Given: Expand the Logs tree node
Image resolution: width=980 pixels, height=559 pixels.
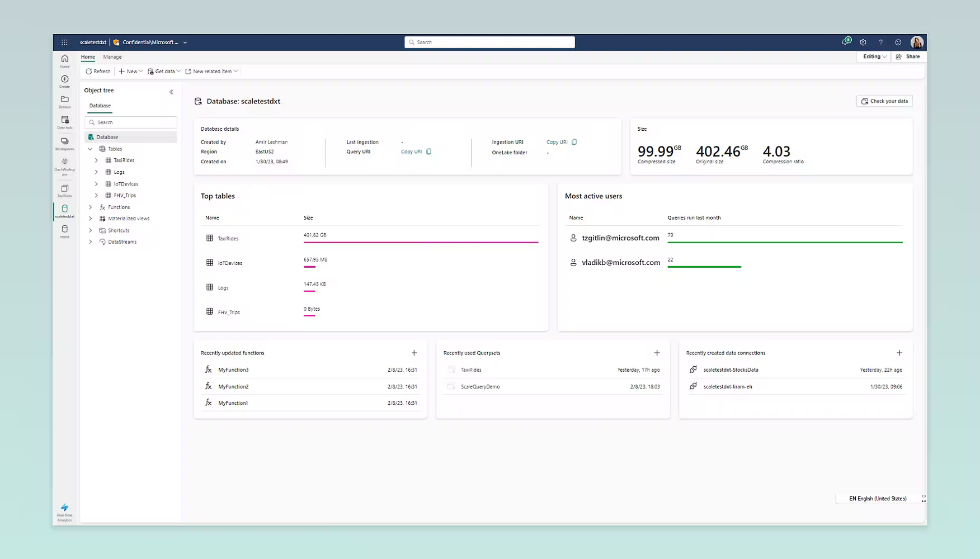Looking at the screenshot, I should point(96,172).
